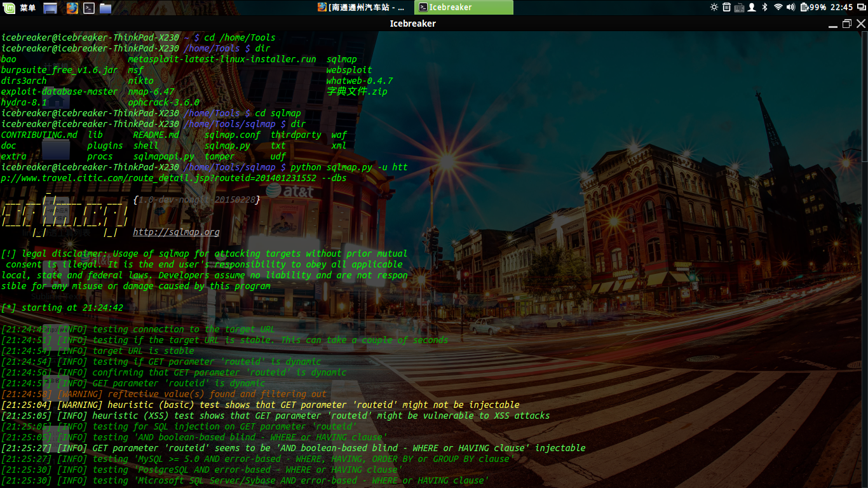868x488 pixels.
Task: Open the file manager launcher icon
Action: pyautogui.click(x=105, y=8)
